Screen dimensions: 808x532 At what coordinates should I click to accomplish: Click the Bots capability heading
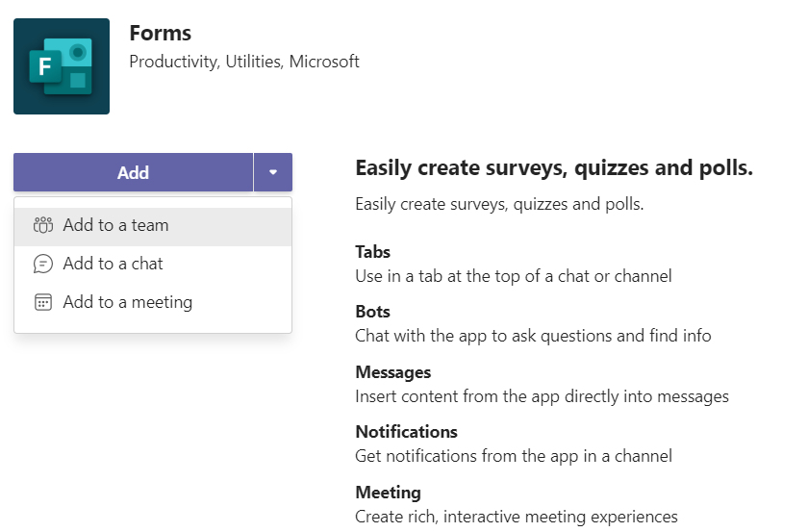pyautogui.click(x=372, y=312)
